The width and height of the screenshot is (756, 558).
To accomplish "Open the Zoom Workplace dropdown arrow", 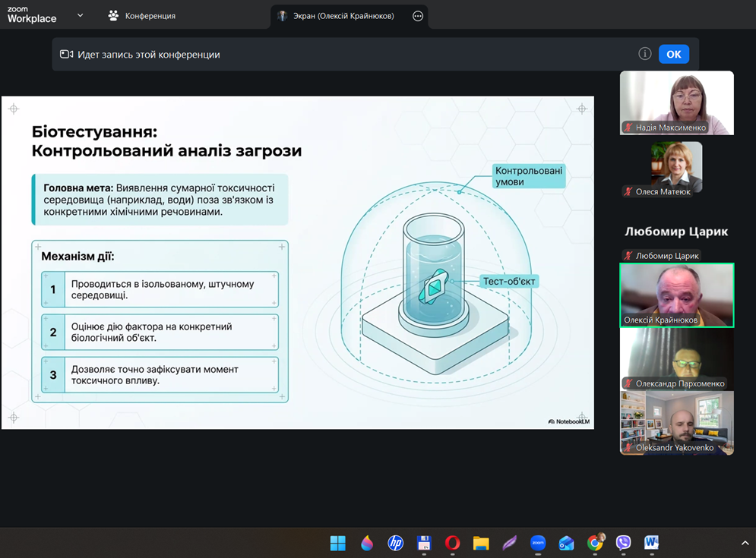I will (80, 15).
